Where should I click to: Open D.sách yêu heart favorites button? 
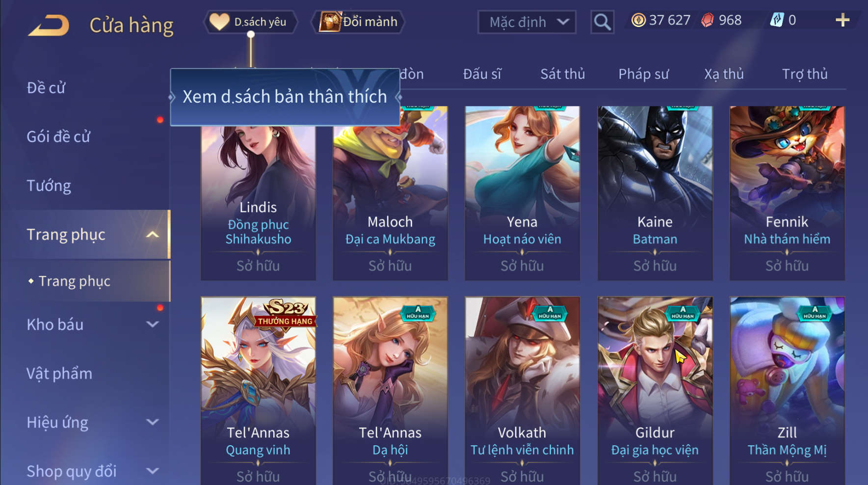click(x=251, y=22)
